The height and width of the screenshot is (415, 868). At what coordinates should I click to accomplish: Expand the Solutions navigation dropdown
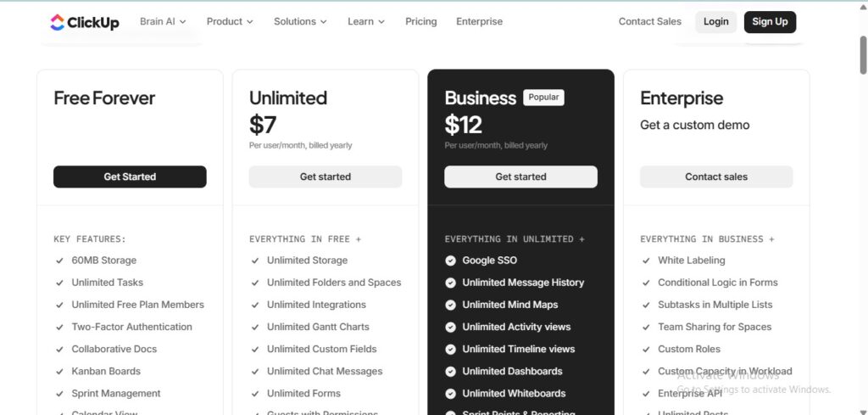(x=300, y=21)
